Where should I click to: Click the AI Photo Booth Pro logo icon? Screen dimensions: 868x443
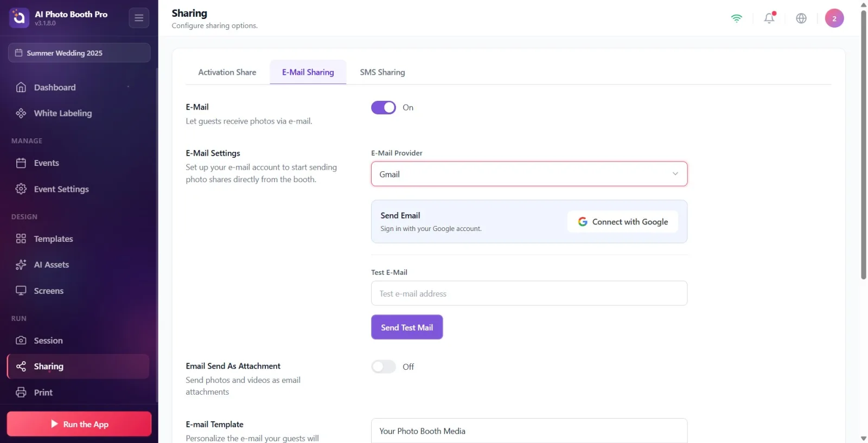pyautogui.click(x=19, y=18)
